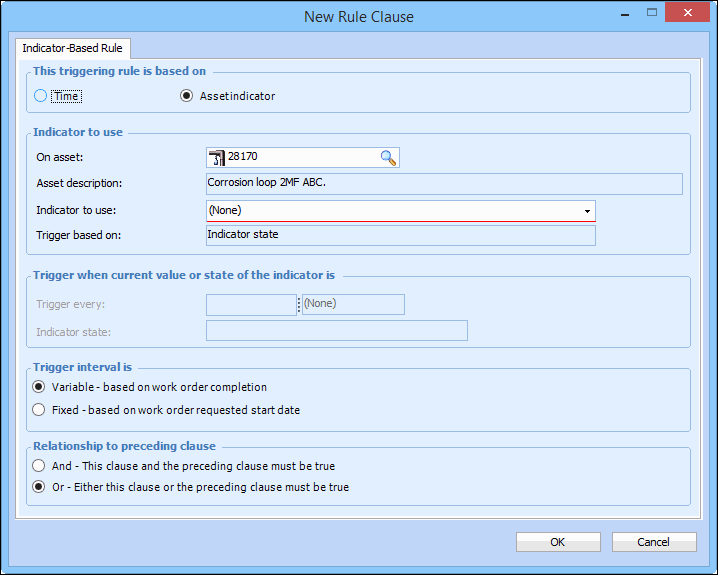Viewport: 718px width, 575px height.
Task: Click the Trigger based on field
Action: tap(400, 235)
